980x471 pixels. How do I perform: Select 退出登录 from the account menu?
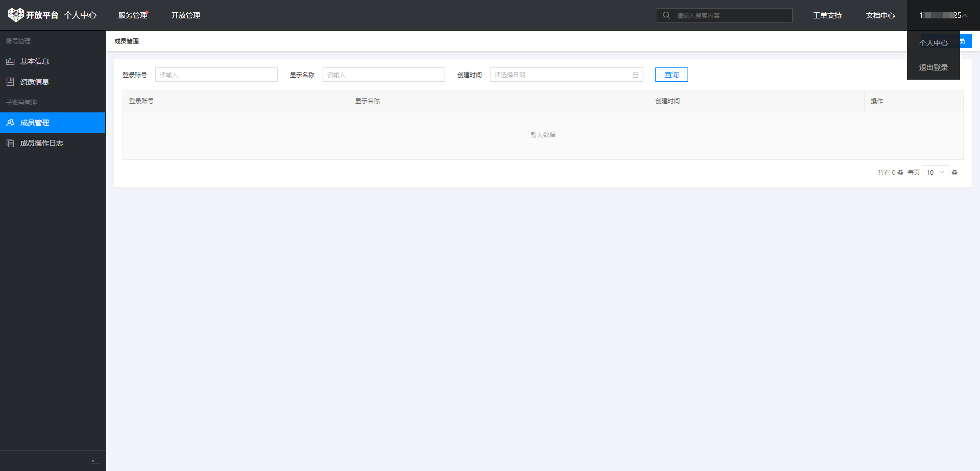tap(933, 67)
